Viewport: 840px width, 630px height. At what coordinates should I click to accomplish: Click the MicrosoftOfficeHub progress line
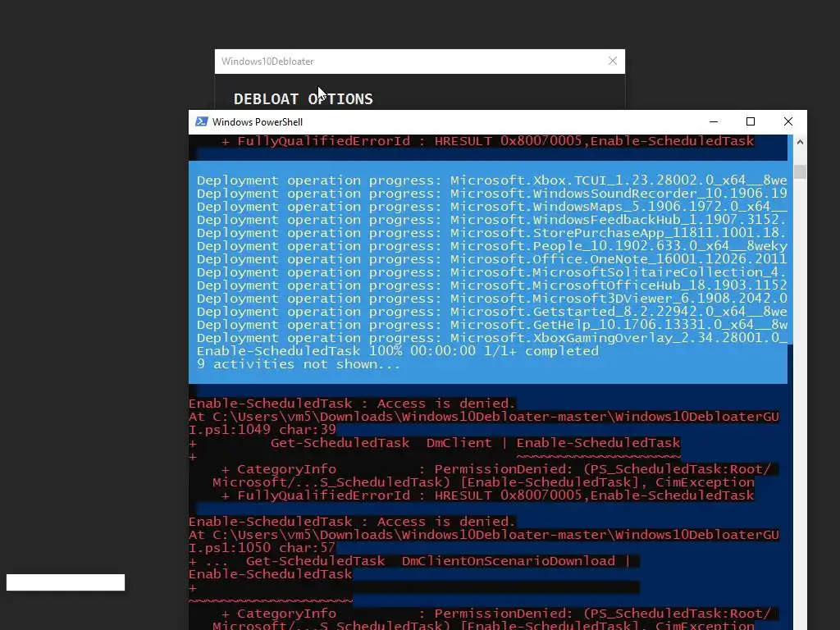(492, 285)
